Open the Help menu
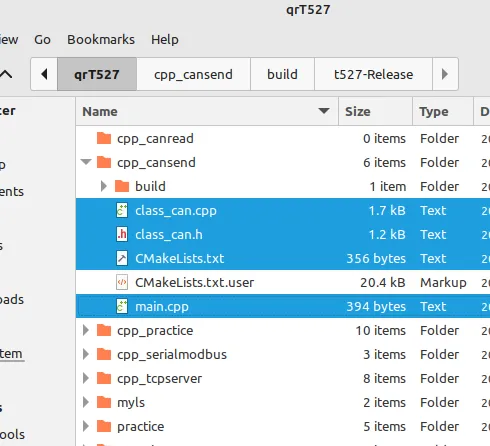Screen dimensions: 490x446 (x=165, y=40)
